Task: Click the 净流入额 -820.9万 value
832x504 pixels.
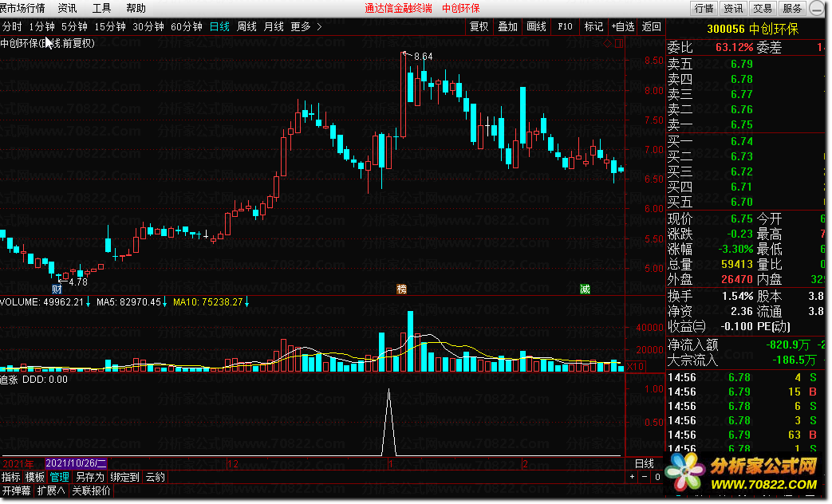Action: click(788, 345)
